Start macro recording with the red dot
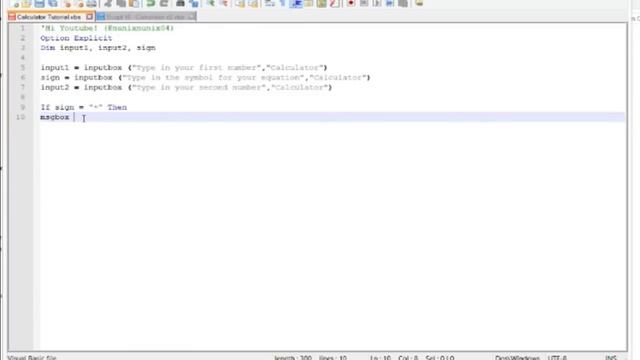Screen dimensions: 640x360 351,3
